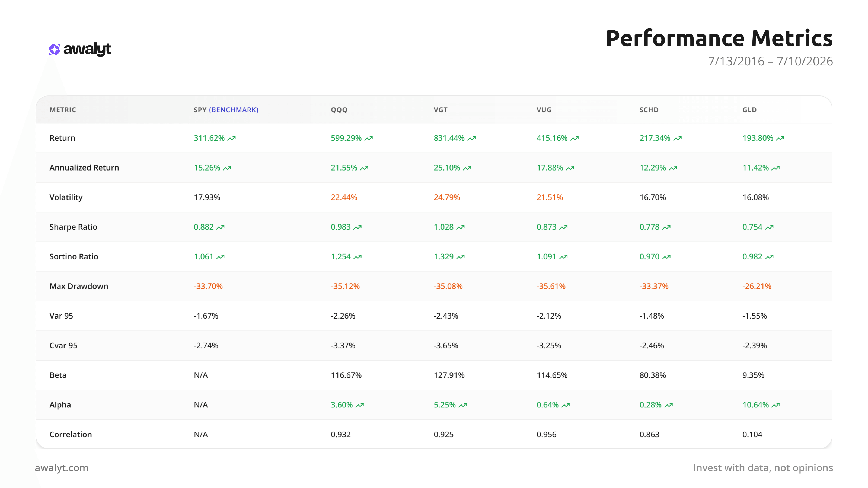Select the QQQ column header
Image resolution: width=868 pixels, height=488 pixels.
(x=339, y=110)
